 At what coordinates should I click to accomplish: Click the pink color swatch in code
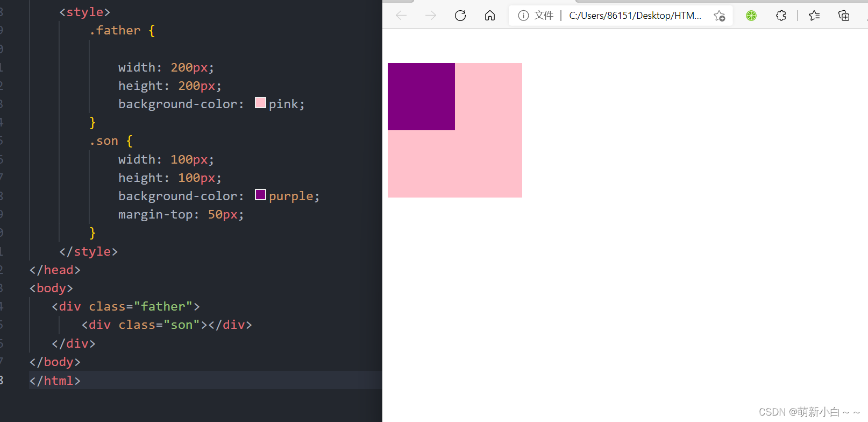tap(260, 103)
